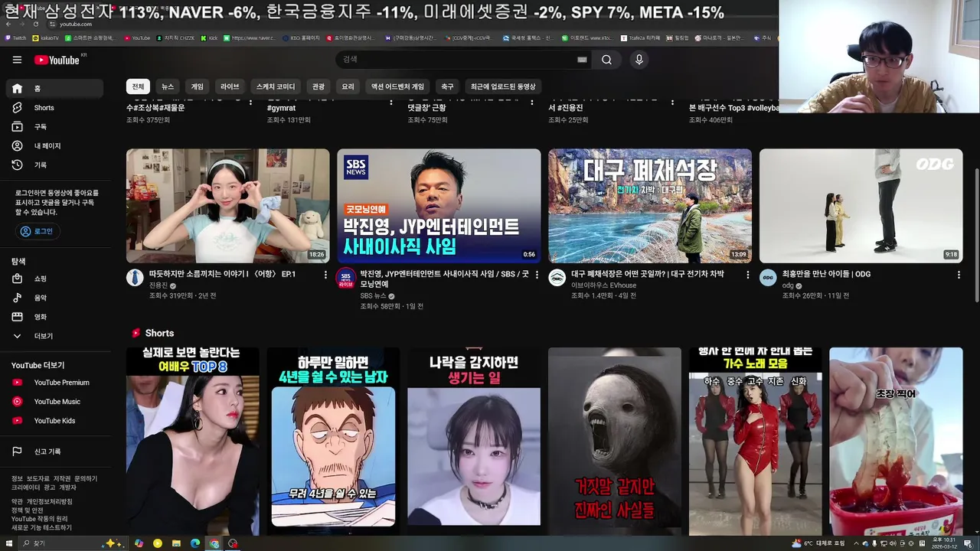Expand 더보기 in the explore section
This screenshot has height=551, width=980.
[x=54, y=336]
